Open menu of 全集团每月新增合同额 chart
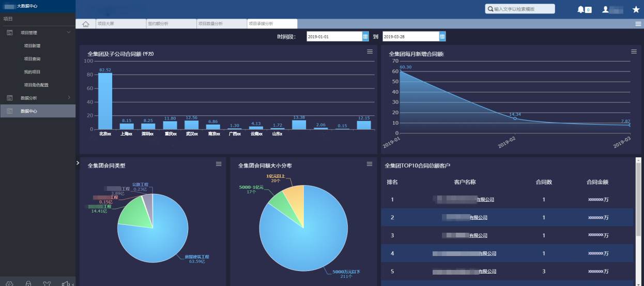The height and width of the screenshot is (286, 644). (x=634, y=51)
